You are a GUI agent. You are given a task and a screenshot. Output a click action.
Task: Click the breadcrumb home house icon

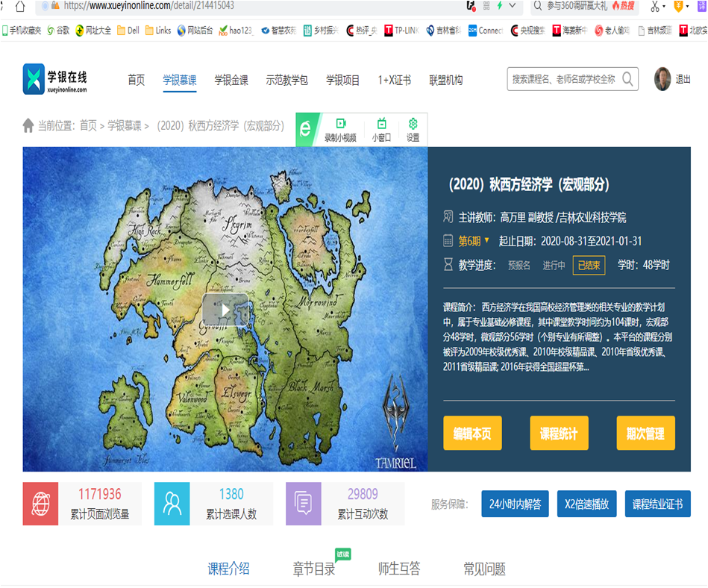(28, 125)
